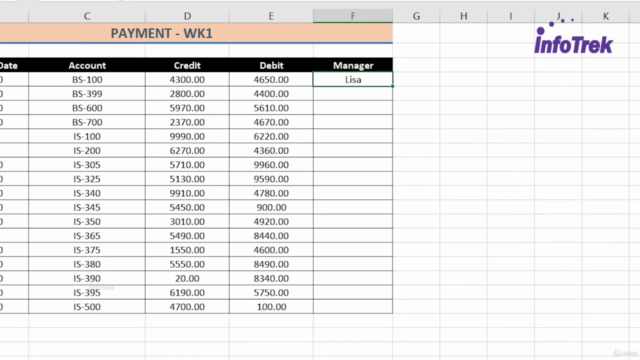Screen dimensions: 640x360
Task: Select debit value 900.00
Action: coord(271,207)
